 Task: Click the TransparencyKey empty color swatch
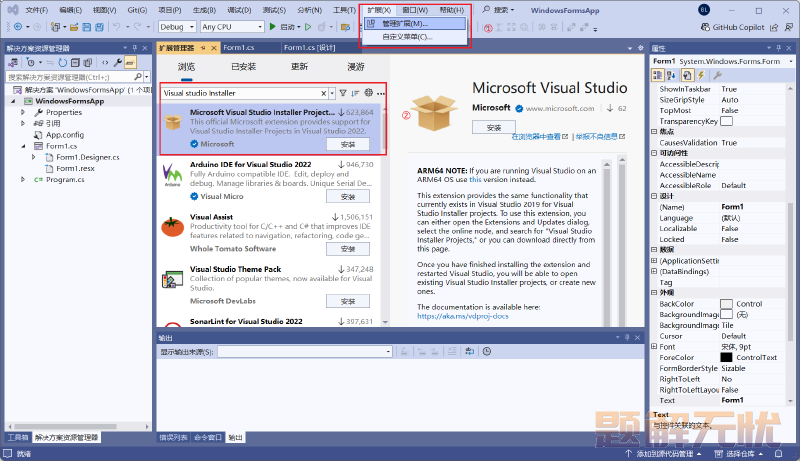[x=726, y=121]
